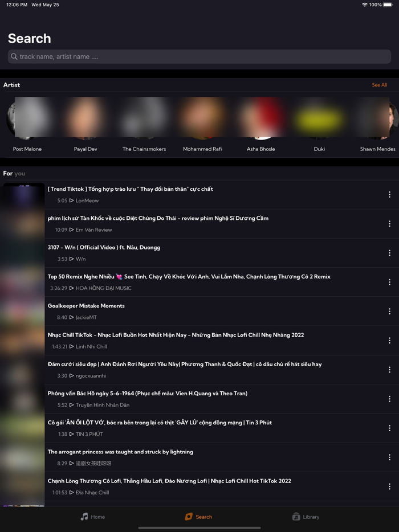Screen dimensions: 399x532
Task: Focus the track name, artist name search field
Action: point(199,56)
